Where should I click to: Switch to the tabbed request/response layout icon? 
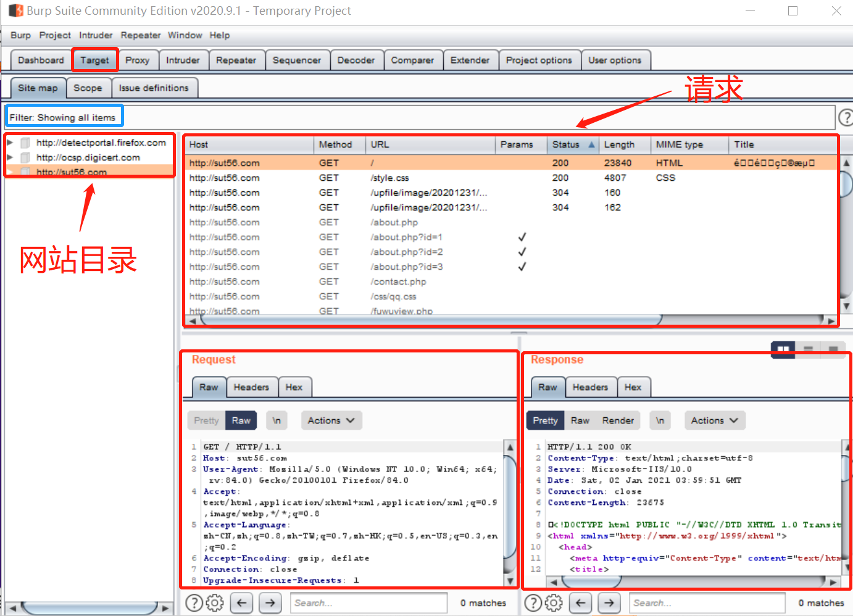click(833, 349)
